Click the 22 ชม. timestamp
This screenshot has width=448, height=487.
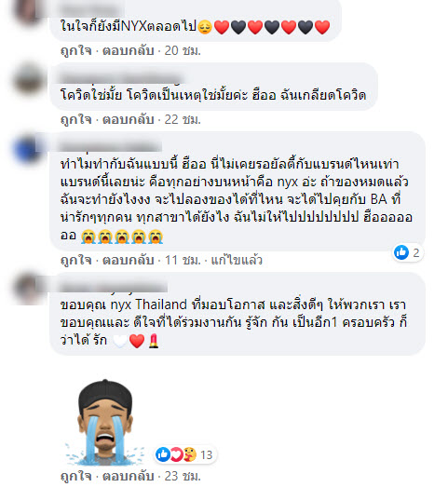(x=183, y=119)
